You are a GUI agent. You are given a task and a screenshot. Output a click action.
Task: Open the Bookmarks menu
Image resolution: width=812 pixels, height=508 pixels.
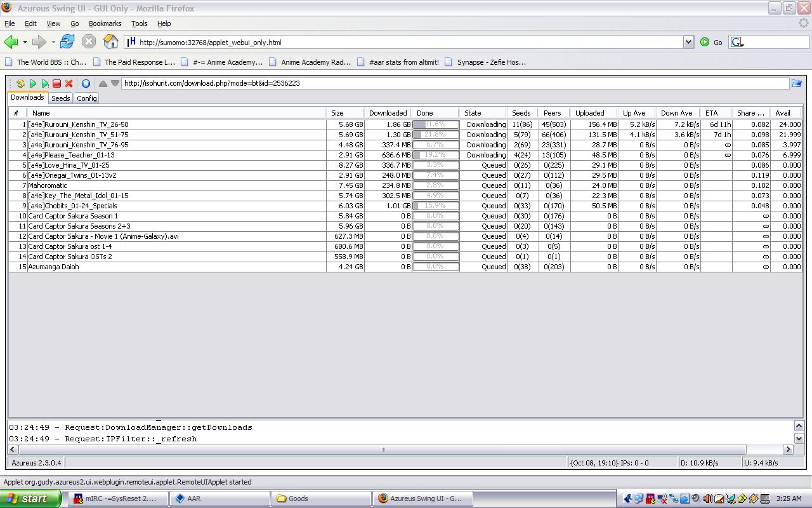point(105,23)
